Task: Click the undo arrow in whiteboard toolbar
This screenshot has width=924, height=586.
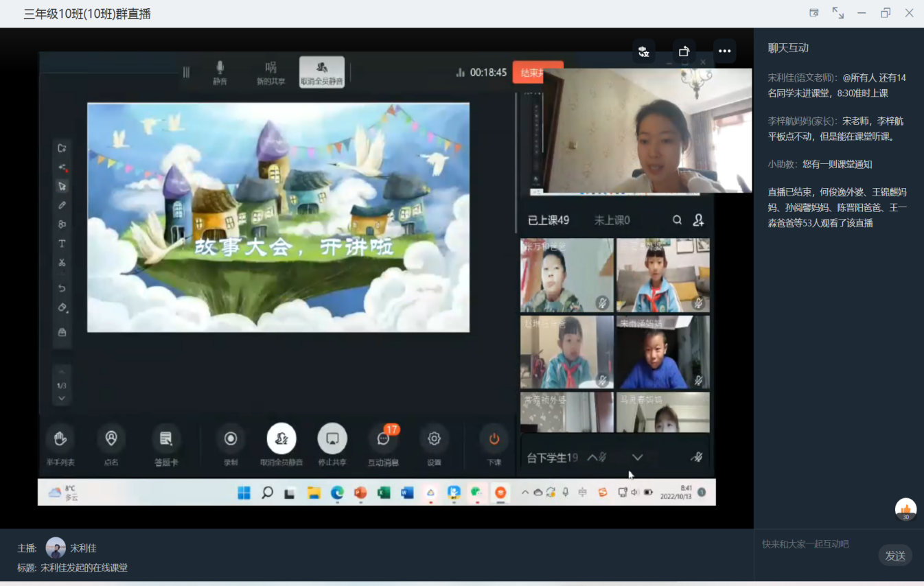Action: pyautogui.click(x=62, y=288)
